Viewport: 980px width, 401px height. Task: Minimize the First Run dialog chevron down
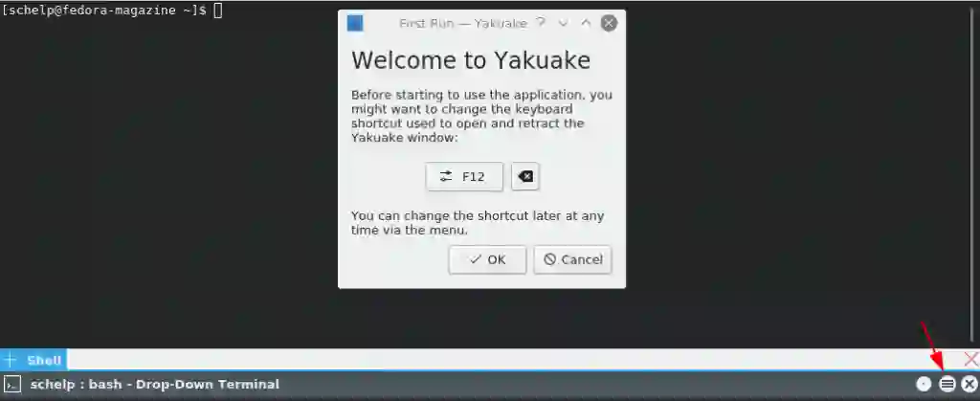(x=563, y=23)
